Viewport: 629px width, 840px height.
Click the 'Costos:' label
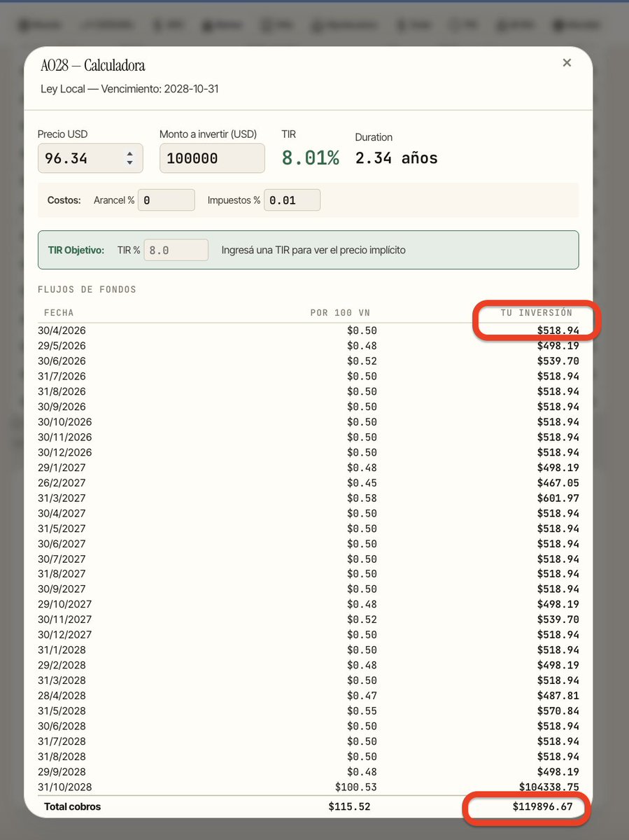click(x=64, y=200)
